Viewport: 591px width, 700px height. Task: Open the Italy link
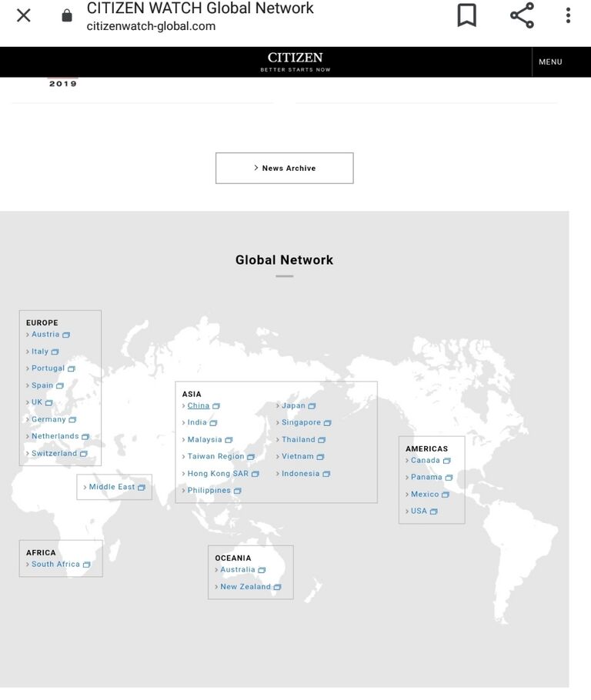pos(40,352)
